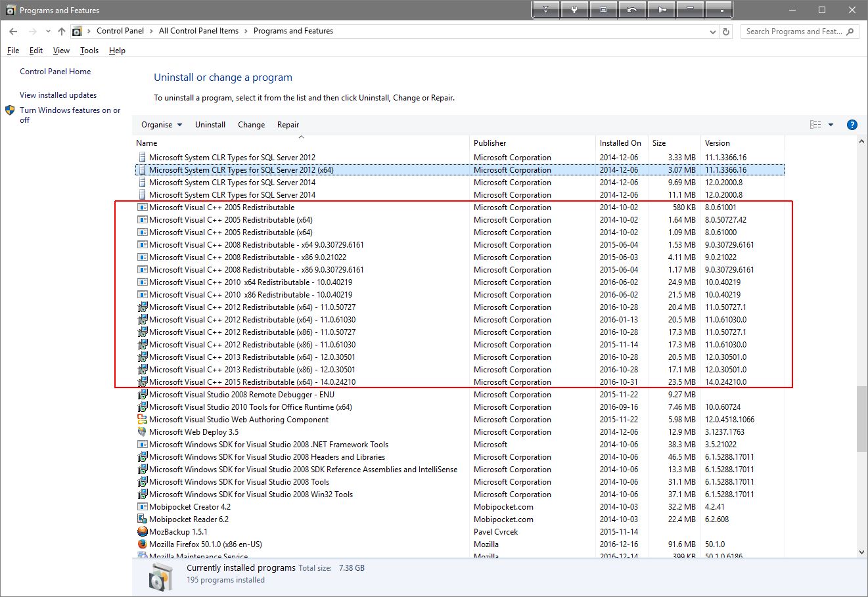
Task: Open the File menu
Action: pyautogui.click(x=13, y=51)
